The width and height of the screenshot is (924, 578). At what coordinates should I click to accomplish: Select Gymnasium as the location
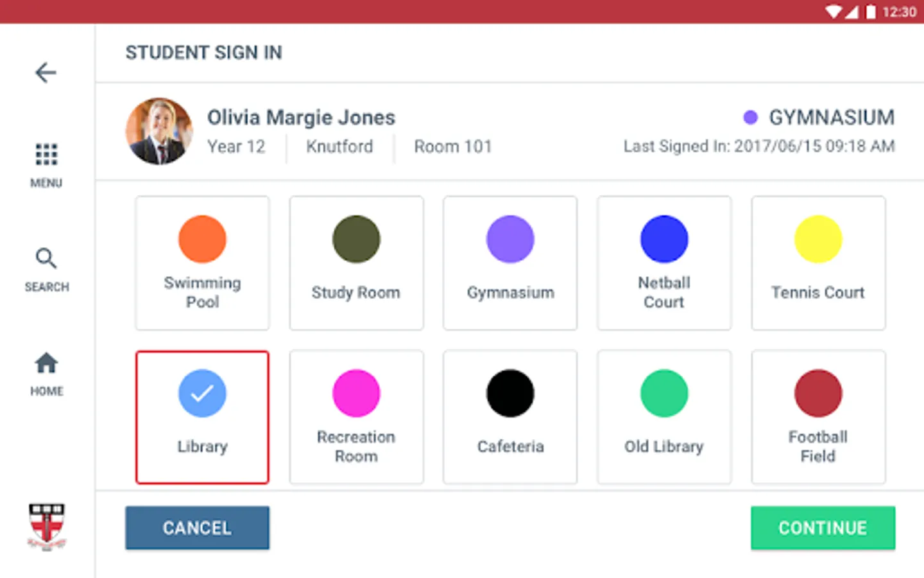click(510, 263)
